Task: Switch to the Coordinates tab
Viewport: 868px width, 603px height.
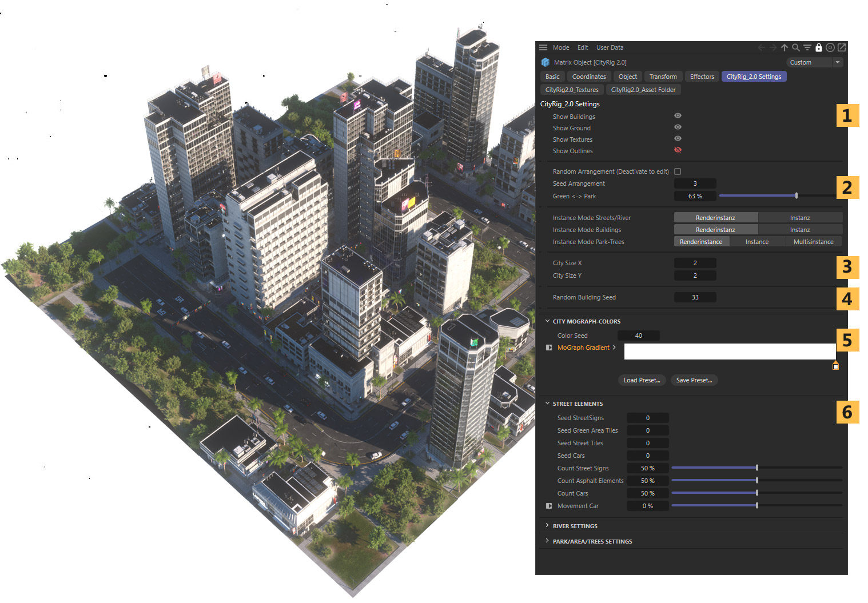Action: [589, 77]
